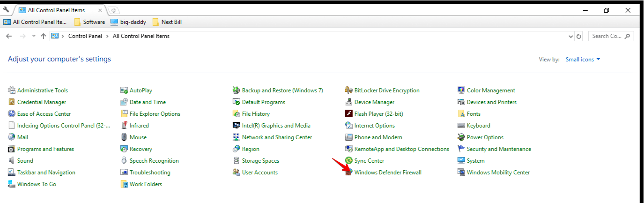Open Phone and Modem item
This screenshot has width=644, height=203.
(378, 137)
